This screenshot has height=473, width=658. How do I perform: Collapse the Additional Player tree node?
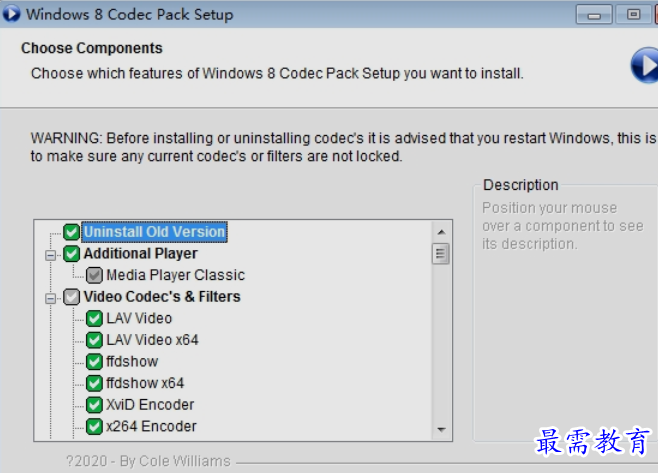[x=50, y=255]
